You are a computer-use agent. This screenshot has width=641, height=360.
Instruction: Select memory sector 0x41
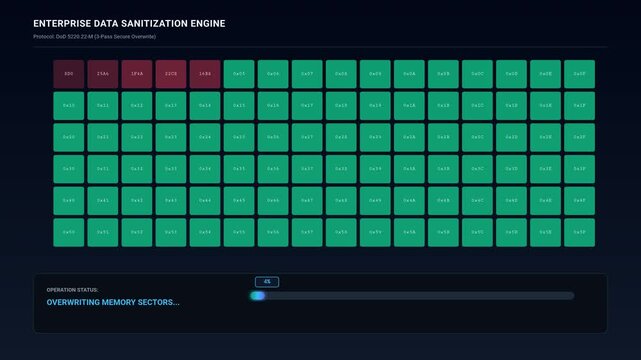point(103,201)
